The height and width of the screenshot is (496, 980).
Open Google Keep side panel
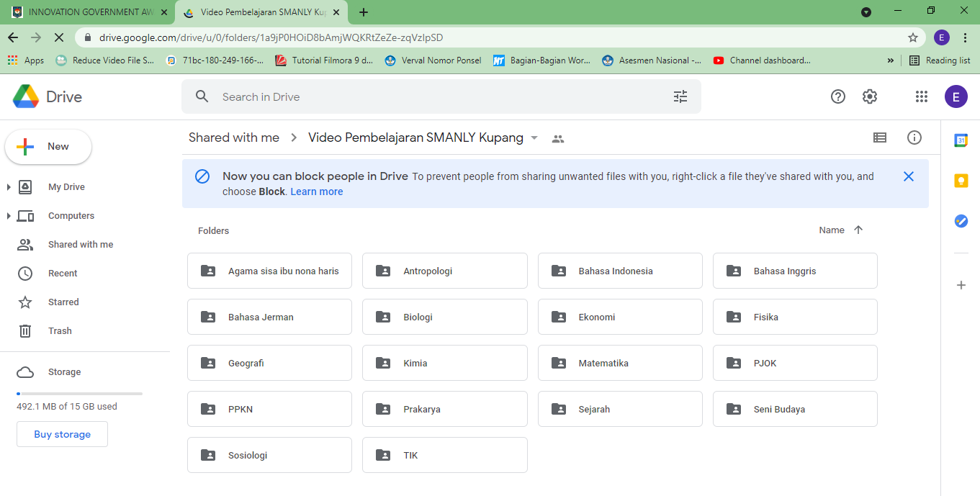point(961,181)
